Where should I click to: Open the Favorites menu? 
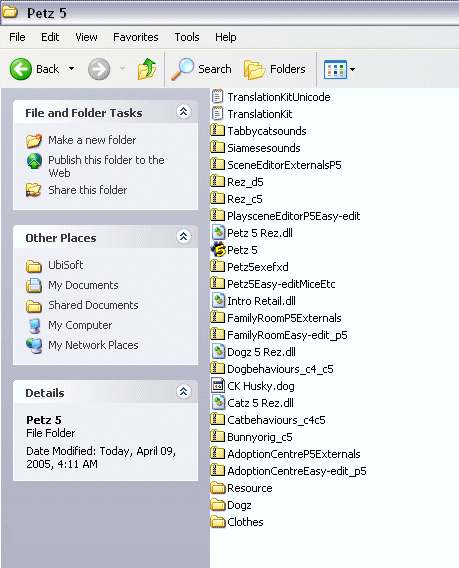[135, 37]
